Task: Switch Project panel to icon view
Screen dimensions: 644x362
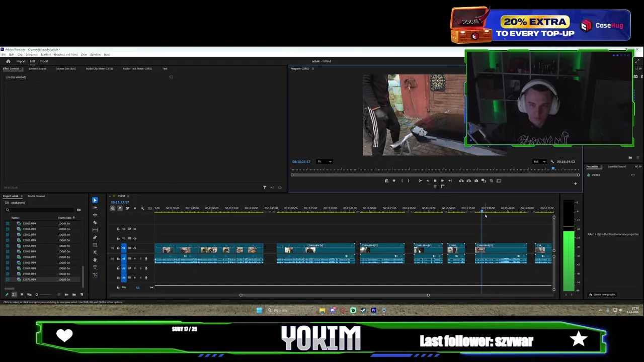Action: (22, 295)
